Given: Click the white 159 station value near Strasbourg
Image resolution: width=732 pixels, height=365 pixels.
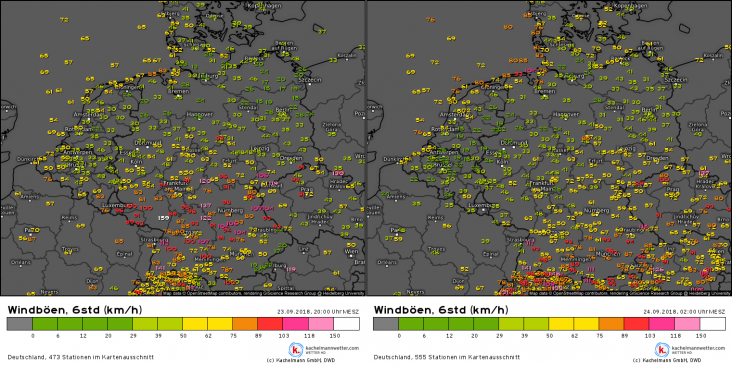Looking at the screenshot, I should click(163, 218).
